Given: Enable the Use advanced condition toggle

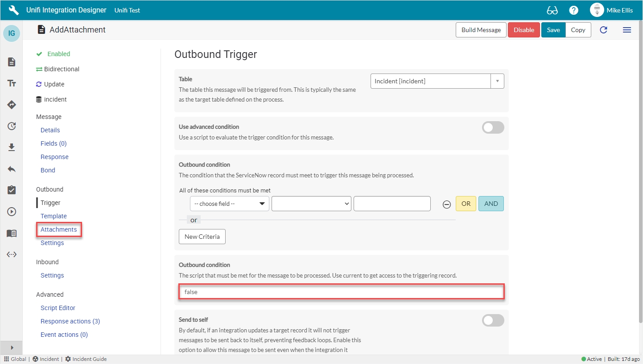Looking at the screenshot, I should pos(493,127).
